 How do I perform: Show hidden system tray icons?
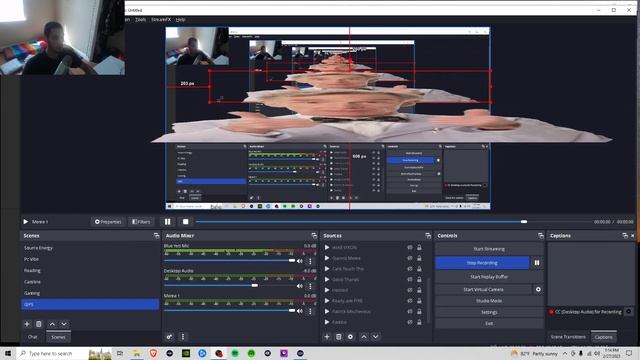tap(565, 353)
